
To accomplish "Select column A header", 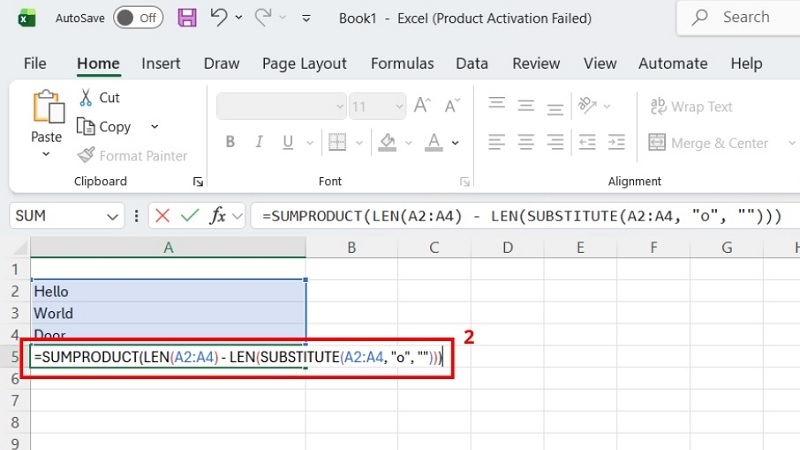I will pyautogui.click(x=168, y=248).
